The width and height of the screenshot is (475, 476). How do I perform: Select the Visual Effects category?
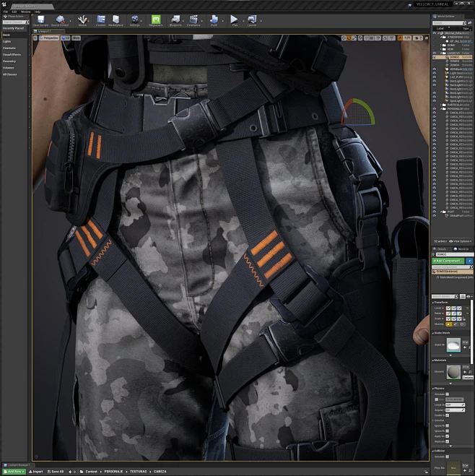pos(12,55)
